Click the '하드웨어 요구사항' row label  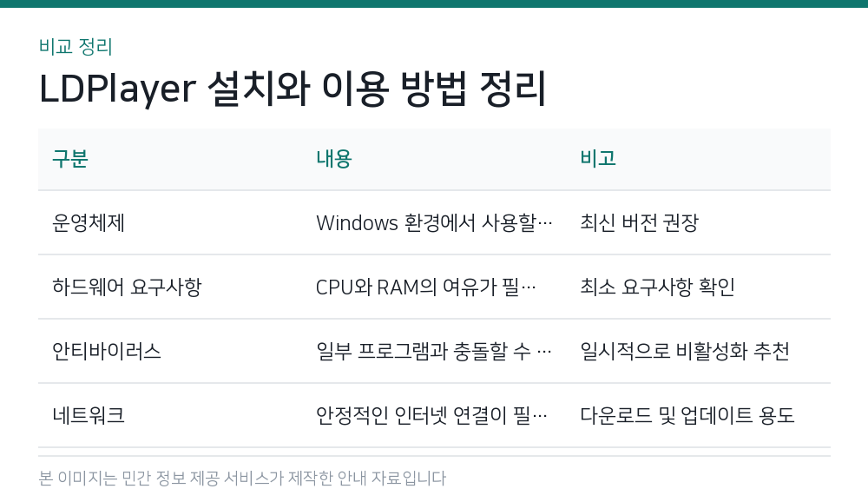[127, 287]
